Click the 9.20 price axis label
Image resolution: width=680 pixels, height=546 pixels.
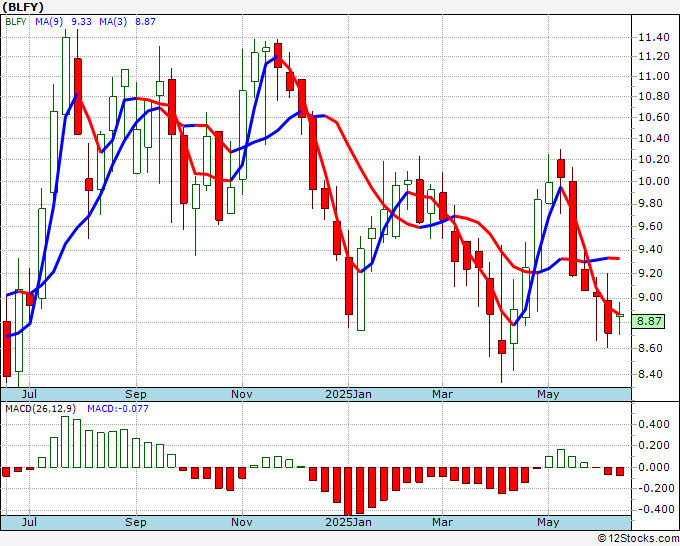651,273
